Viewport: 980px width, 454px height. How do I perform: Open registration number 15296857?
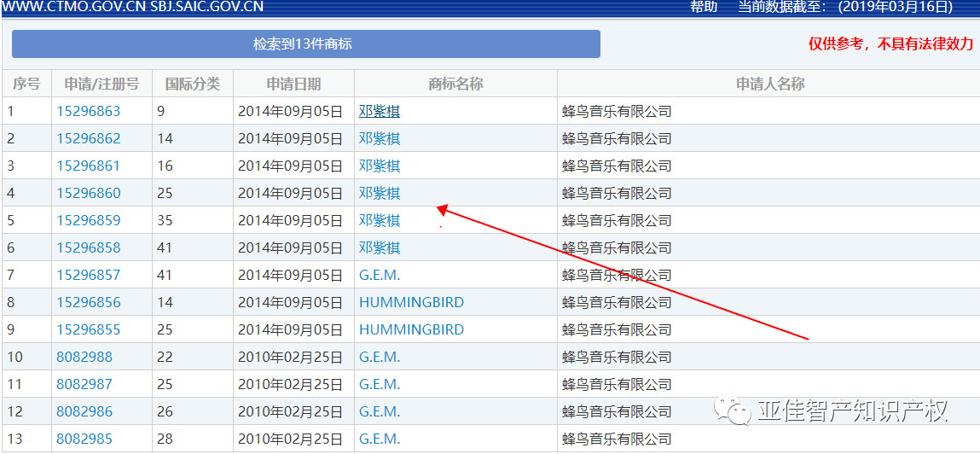pos(88,275)
